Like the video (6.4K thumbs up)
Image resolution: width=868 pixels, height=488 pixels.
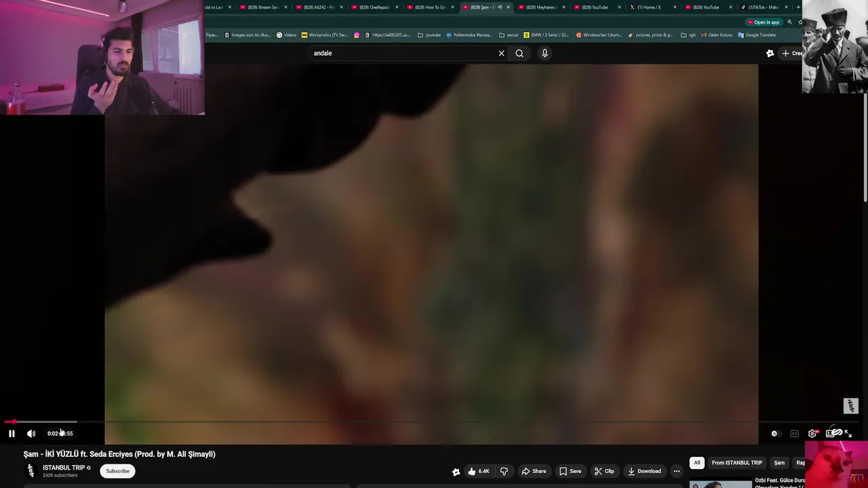coord(478,471)
